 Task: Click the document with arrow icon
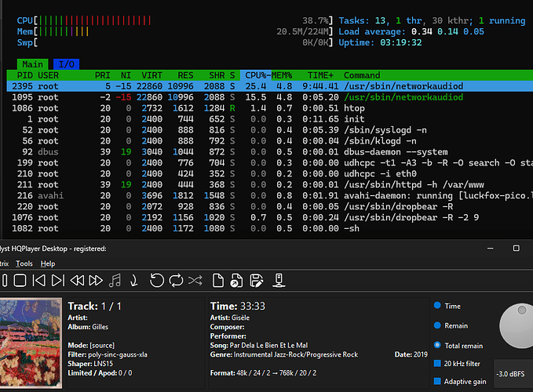pos(236,281)
